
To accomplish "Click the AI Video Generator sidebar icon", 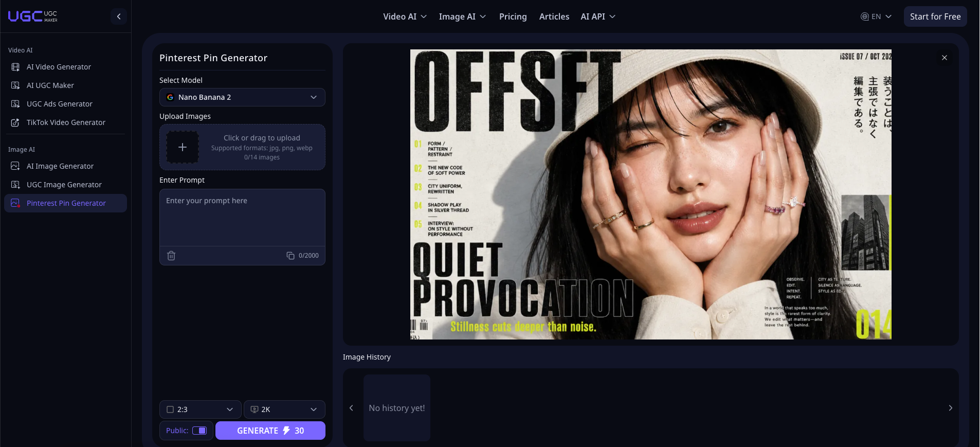I will click(15, 67).
